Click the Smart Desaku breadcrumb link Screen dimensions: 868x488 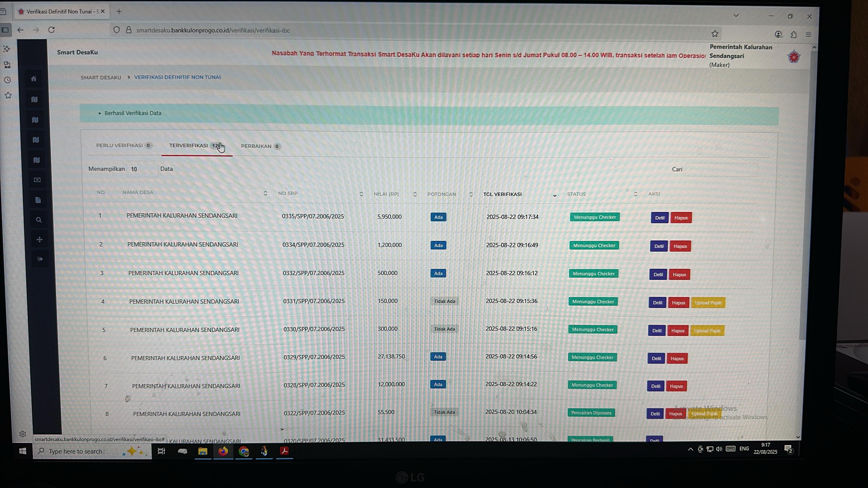101,77
